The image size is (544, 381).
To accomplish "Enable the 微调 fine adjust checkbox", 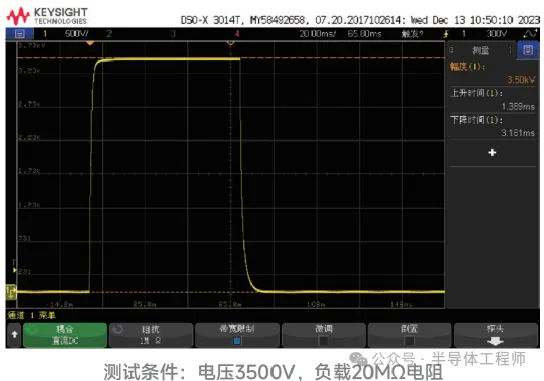I will (323, 341).
